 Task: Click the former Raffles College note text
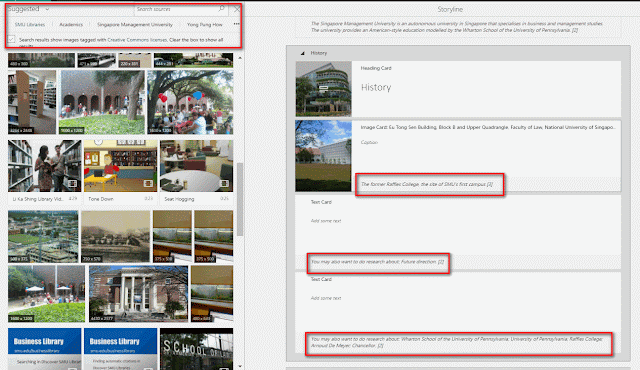tap(427, 184)
